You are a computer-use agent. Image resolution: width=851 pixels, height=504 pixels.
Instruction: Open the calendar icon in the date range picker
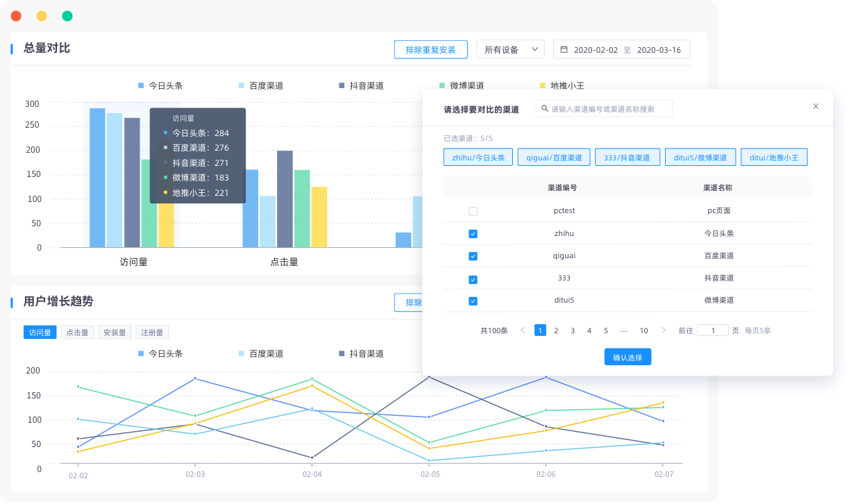click(x=564, y=49)
